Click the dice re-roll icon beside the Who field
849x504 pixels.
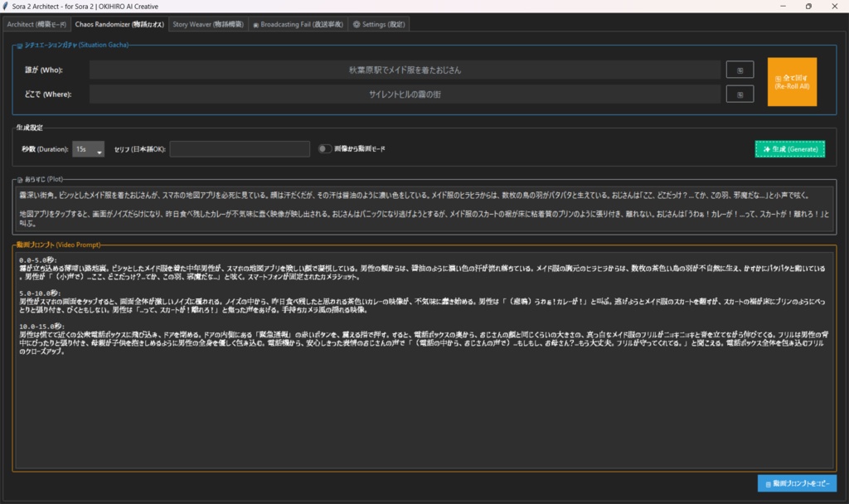[740, 70]
